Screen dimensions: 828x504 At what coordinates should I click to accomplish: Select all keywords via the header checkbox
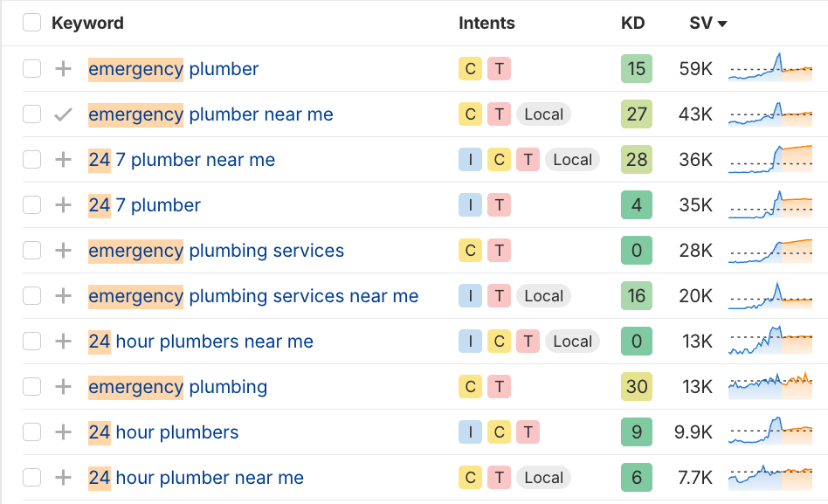[x=31, y=23]
